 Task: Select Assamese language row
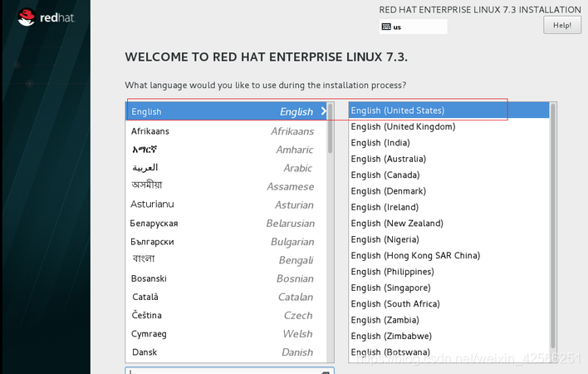click(227, 186)
